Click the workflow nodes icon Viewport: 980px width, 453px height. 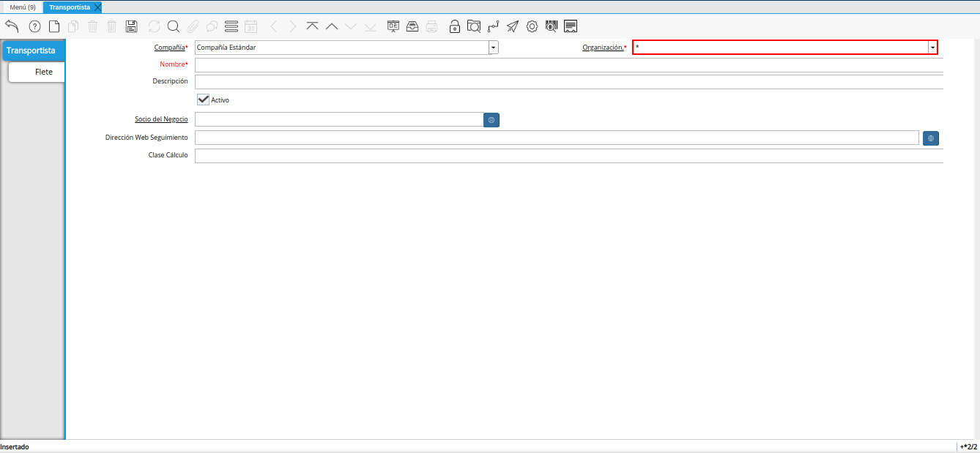[x=493, y=26]
